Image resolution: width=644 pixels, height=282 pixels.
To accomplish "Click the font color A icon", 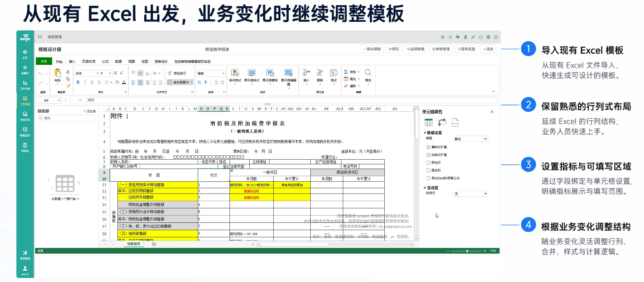I will (x=124, y=82).
